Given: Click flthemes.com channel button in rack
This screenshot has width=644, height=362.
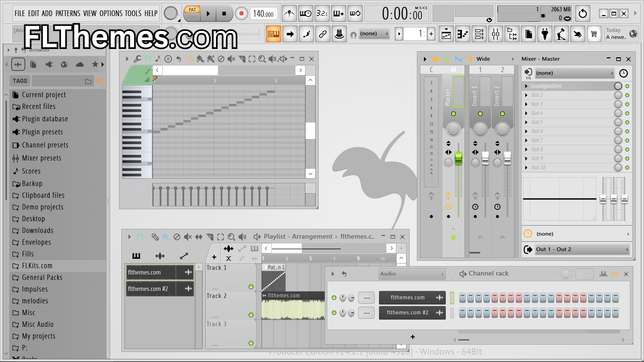Looking at the screenshot, I should pyautogui.click(x=412, y=298).
